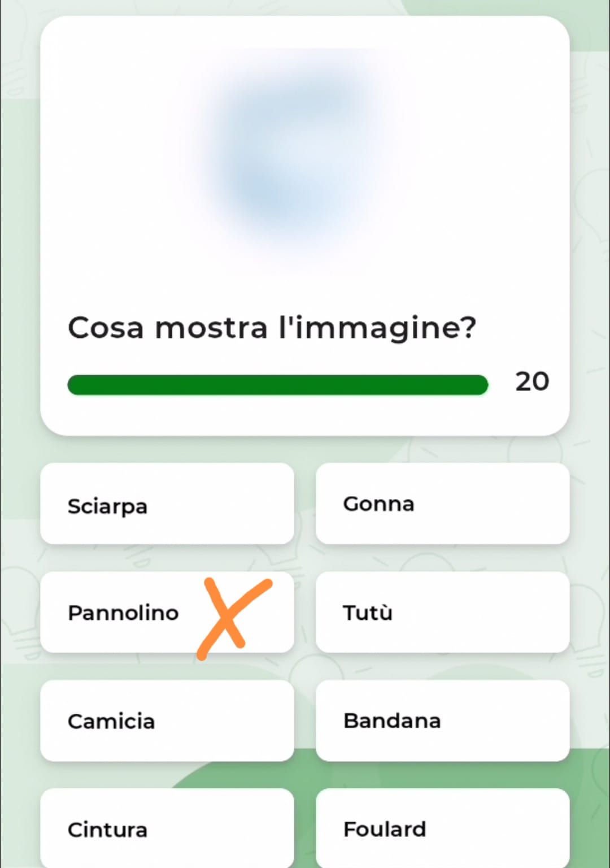The image size is (610, 868).
Task: Click the timer number 20
Action: coord(531,382)
